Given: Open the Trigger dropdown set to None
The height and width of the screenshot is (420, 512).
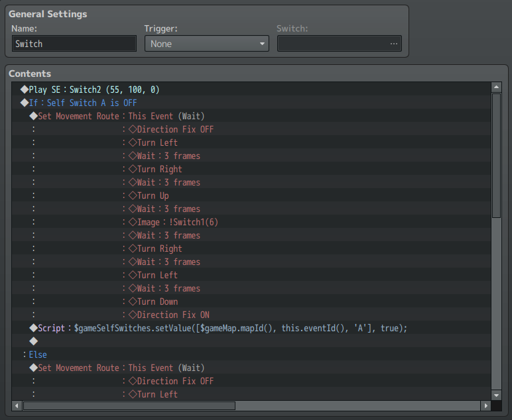Looking at the screenshot, I should pyautogui.click(x=207, y=44).
